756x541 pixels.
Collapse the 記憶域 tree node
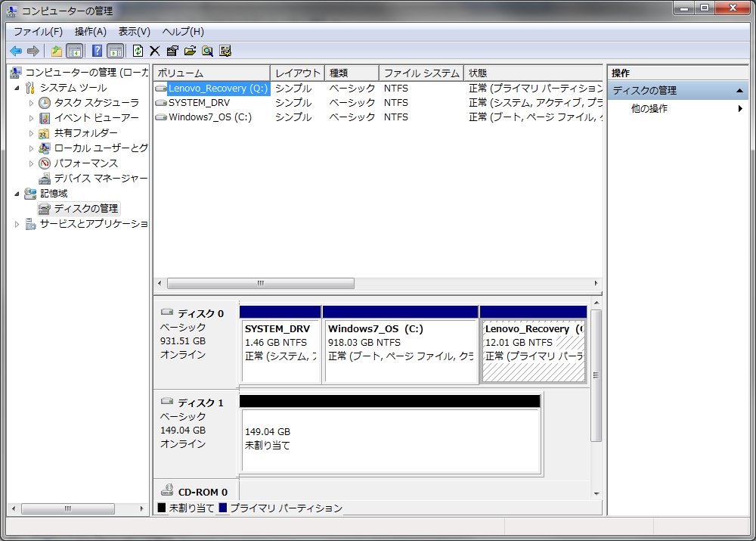[17, 194]
